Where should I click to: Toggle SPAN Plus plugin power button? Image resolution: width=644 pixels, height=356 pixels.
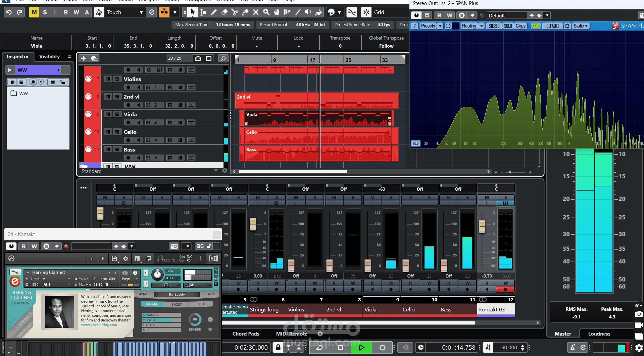coord(416,15)
